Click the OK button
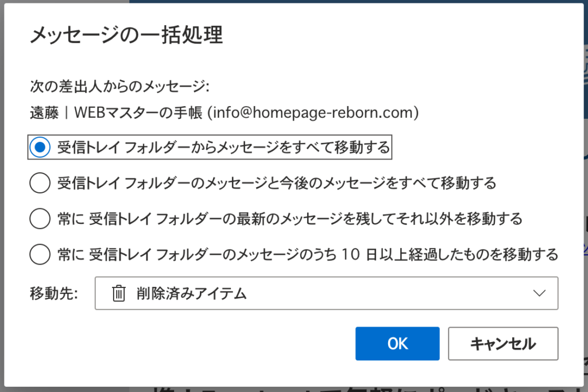 pos(397,344)
